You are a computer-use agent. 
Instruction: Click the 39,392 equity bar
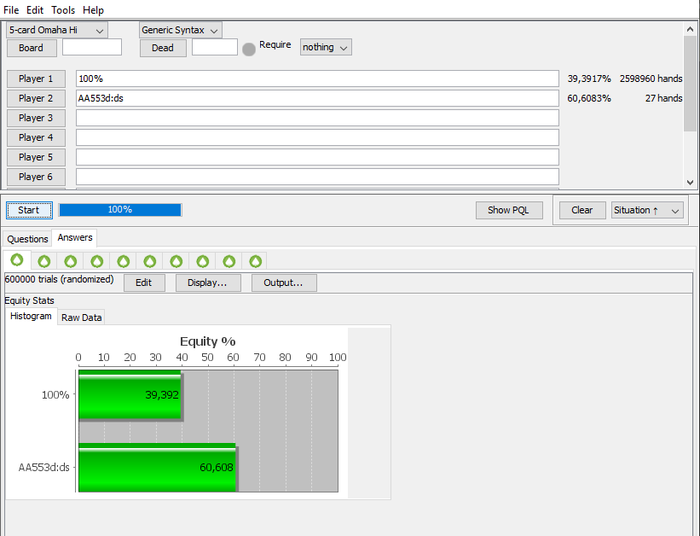click(130, 395)
